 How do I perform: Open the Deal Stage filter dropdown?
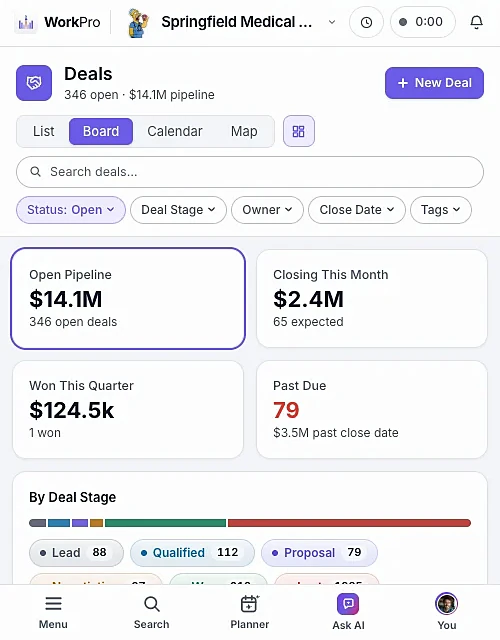178,210
